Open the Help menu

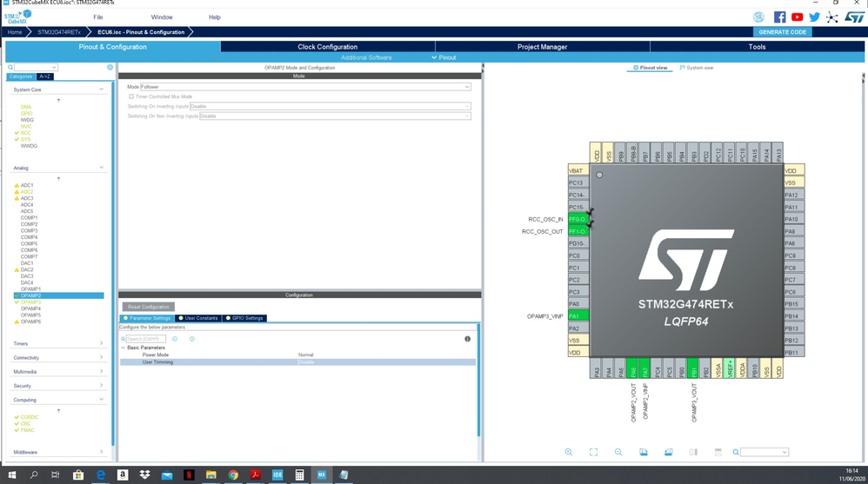point(215,17)
